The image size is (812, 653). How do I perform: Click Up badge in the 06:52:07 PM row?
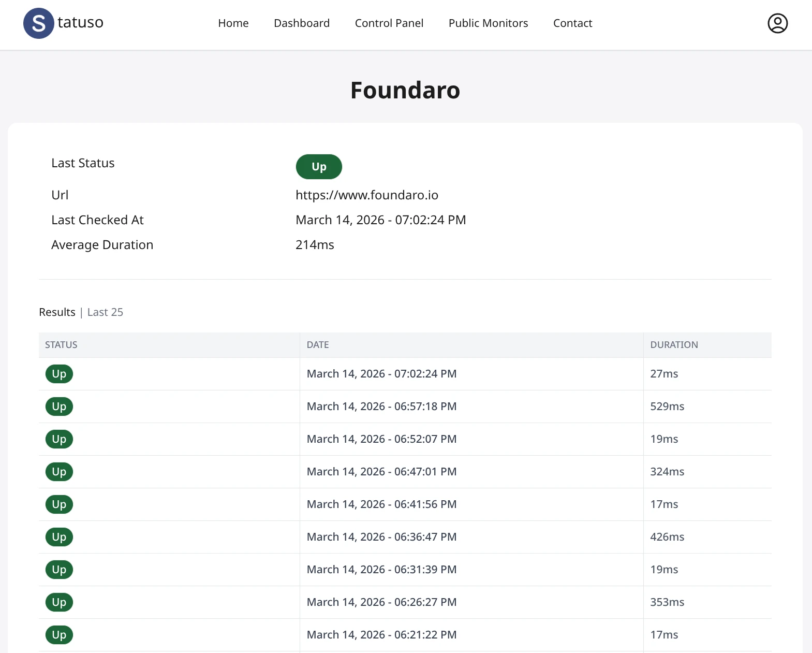(x=59, y=439)
